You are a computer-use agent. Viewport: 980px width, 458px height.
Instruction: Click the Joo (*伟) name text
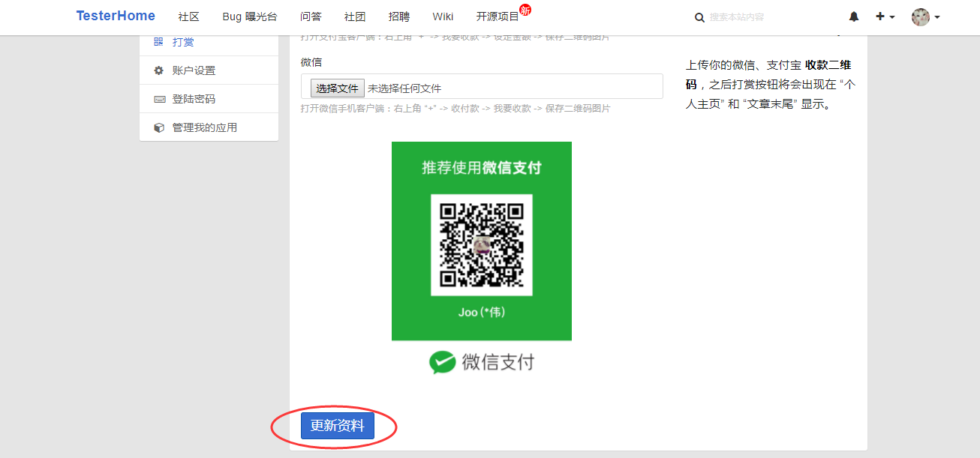click(x=482, y=312)
